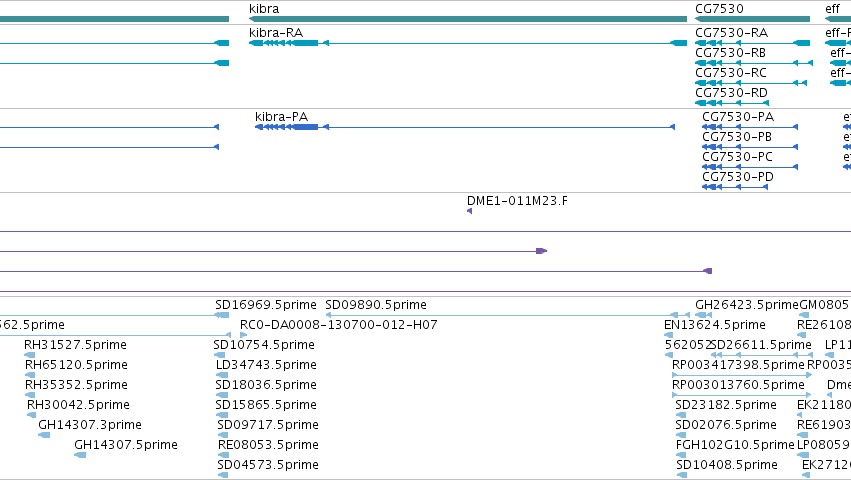Click transcript label CG7530-RA
The image size is (851, 480).
[732, 33]
